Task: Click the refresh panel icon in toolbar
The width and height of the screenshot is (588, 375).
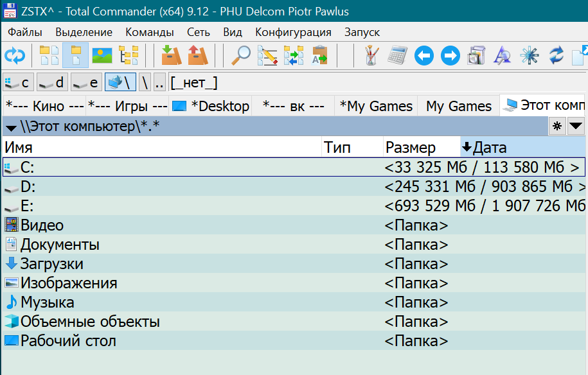Action: [x=14, y=56]
